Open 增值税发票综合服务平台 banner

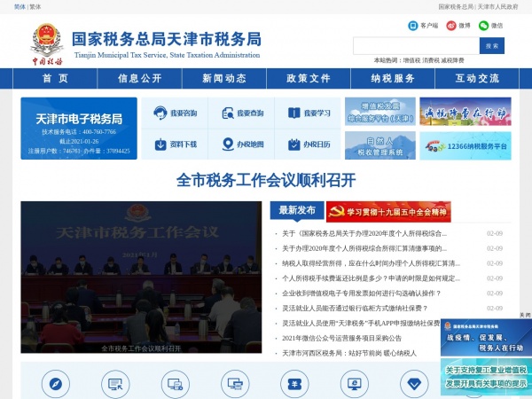pos(380,112)
